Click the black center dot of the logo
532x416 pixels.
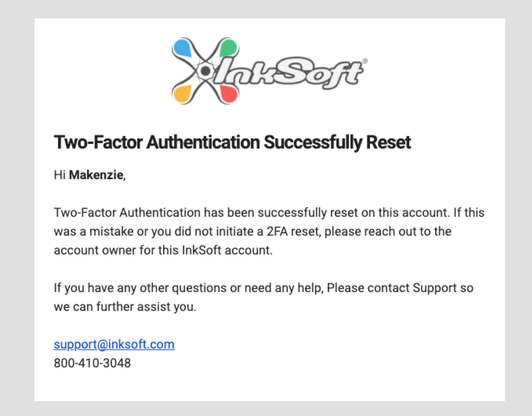[205, 71]
